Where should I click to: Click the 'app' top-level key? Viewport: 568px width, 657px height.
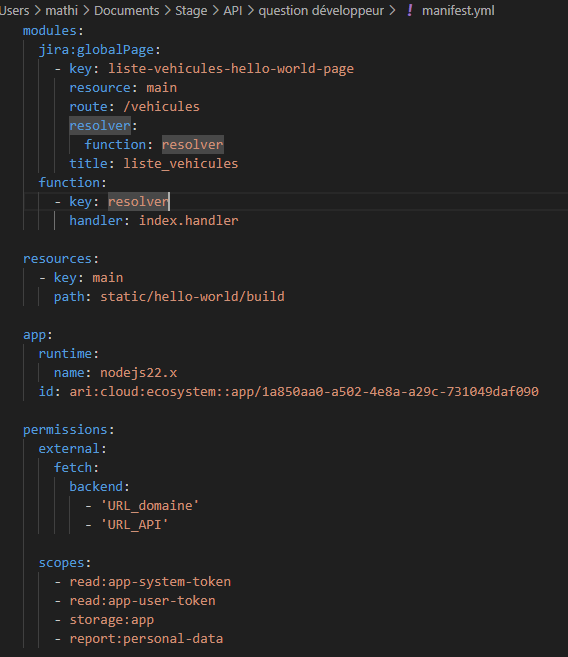pyautogui.click(x=34, y=335)
